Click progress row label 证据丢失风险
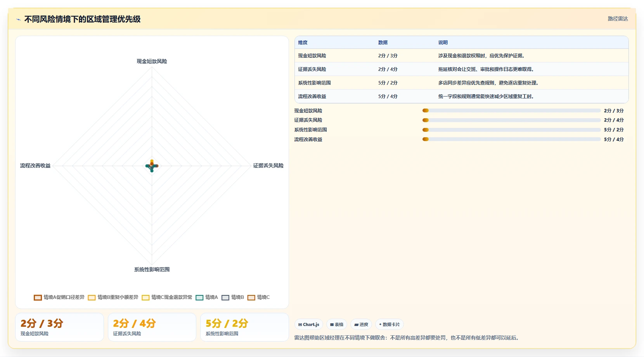 coord(308,120)
